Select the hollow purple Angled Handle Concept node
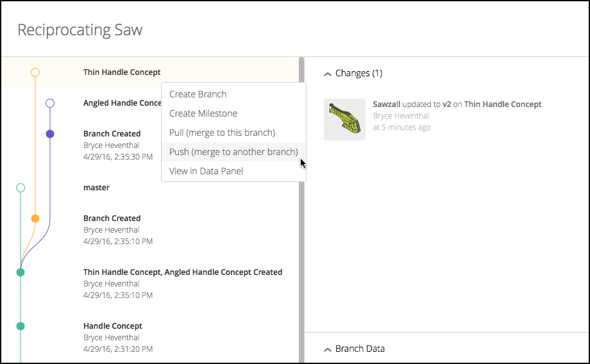The width and height of the screenshot is (590, 364). 50,103
